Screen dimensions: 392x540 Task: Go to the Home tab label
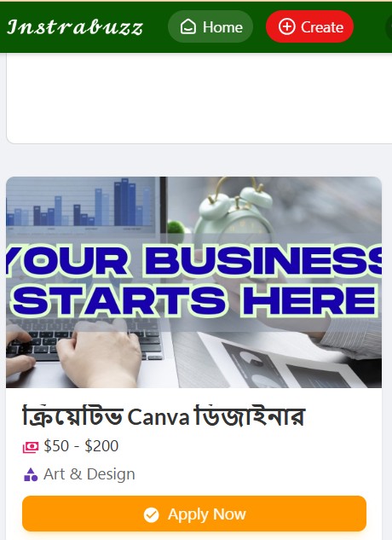(222, 26)
